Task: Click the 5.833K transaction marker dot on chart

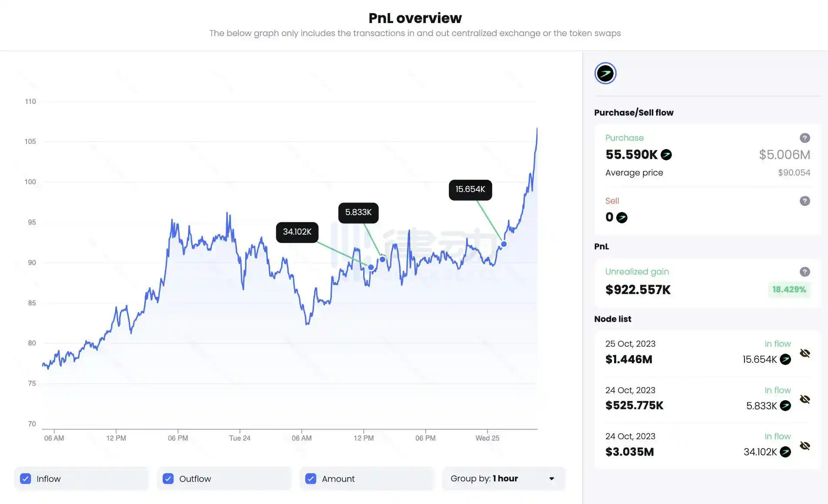Action: [x=383, y=259]
